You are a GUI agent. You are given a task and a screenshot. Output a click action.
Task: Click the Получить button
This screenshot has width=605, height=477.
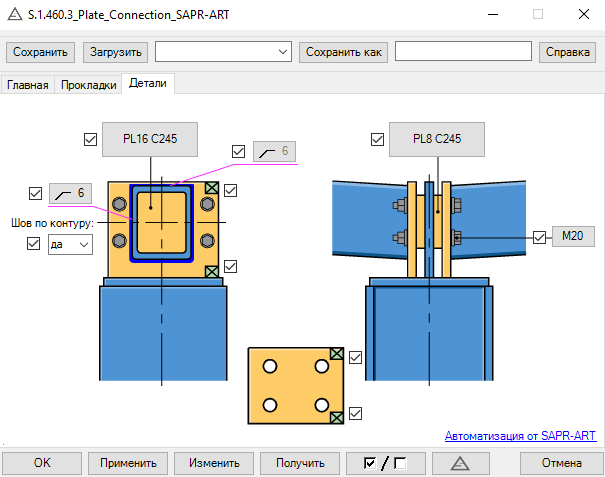click(x=300, y=463)
